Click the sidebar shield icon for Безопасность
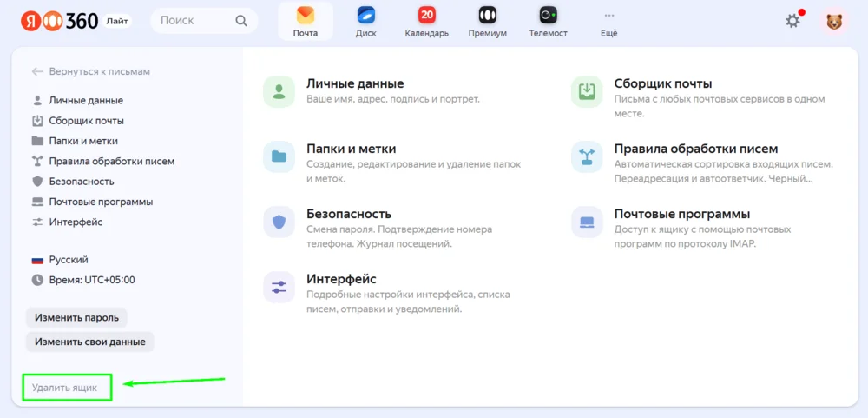 click(x=37, y=182)
